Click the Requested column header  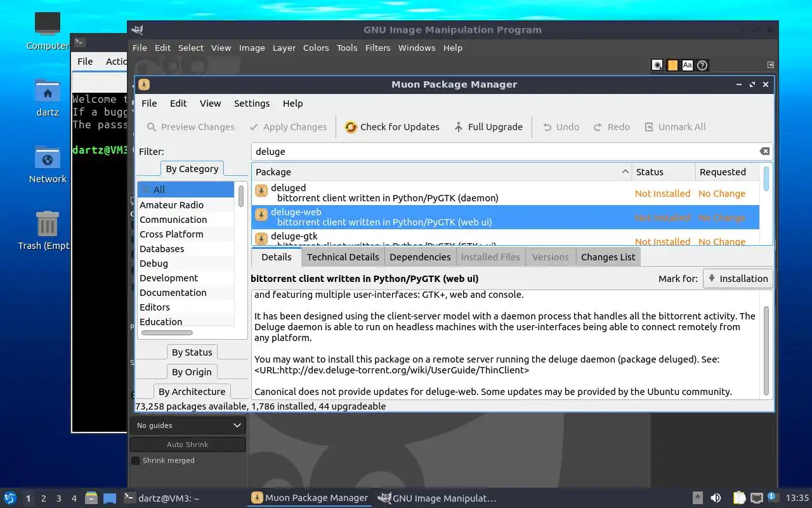(727, 171)
